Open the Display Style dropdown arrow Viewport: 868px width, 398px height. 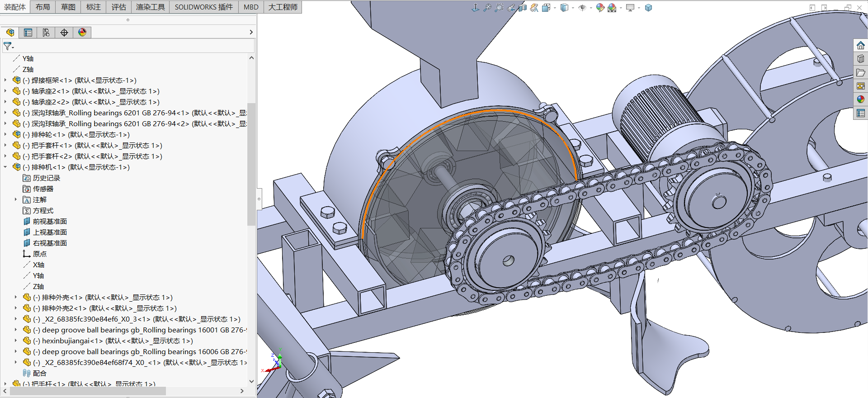[x=573, y=8]
